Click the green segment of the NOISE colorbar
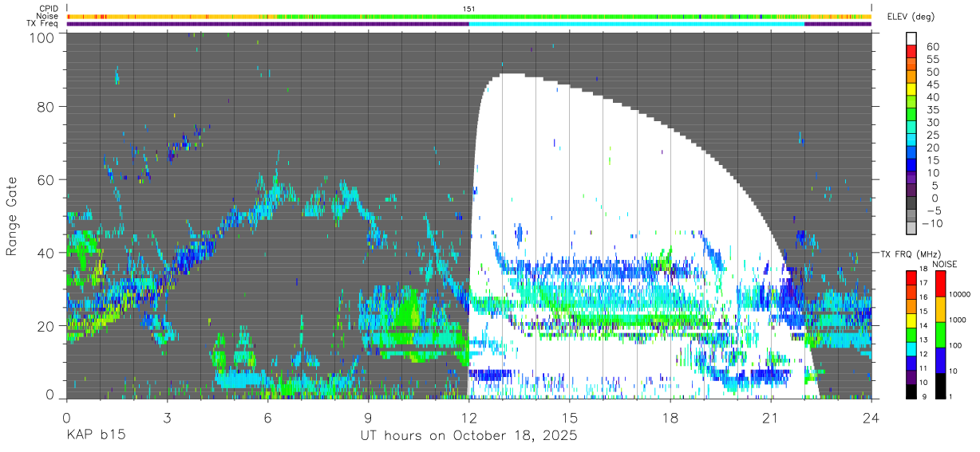Image resolution: width=980 pixels, height=452 pixels. [941, 335]
